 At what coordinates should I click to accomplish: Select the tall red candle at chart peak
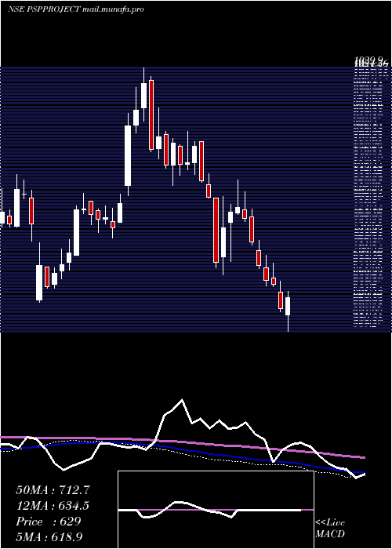(151, 115)
